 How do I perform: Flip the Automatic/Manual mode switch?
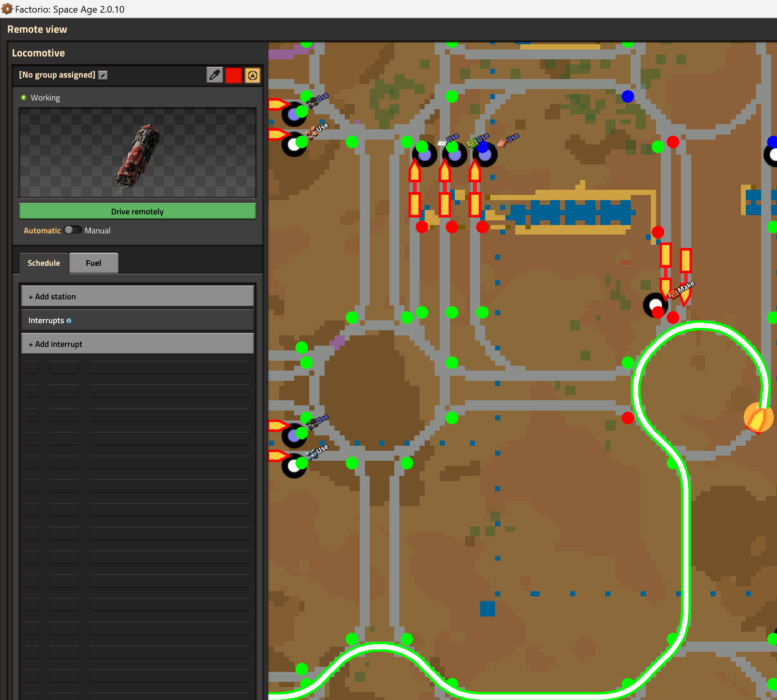73,230
